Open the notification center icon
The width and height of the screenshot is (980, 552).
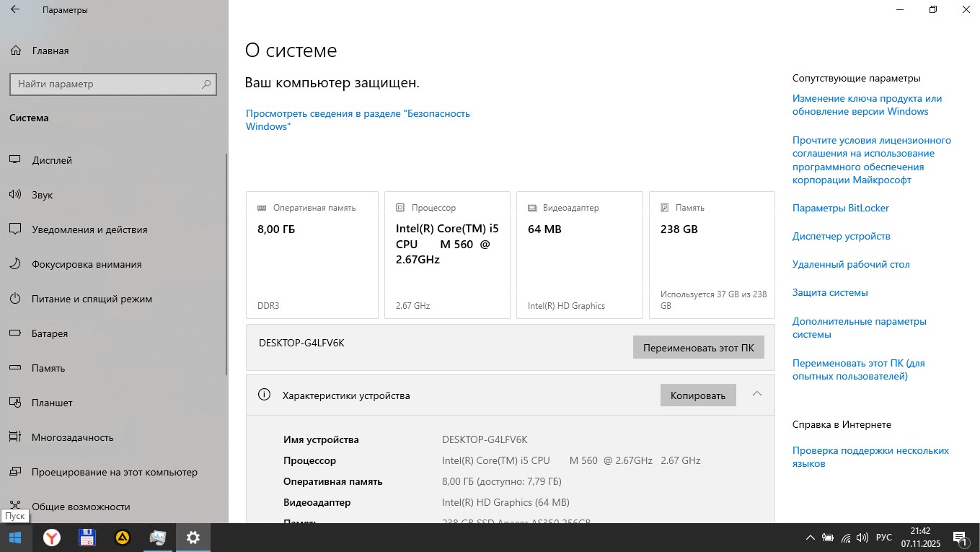(x=960, y=538)
